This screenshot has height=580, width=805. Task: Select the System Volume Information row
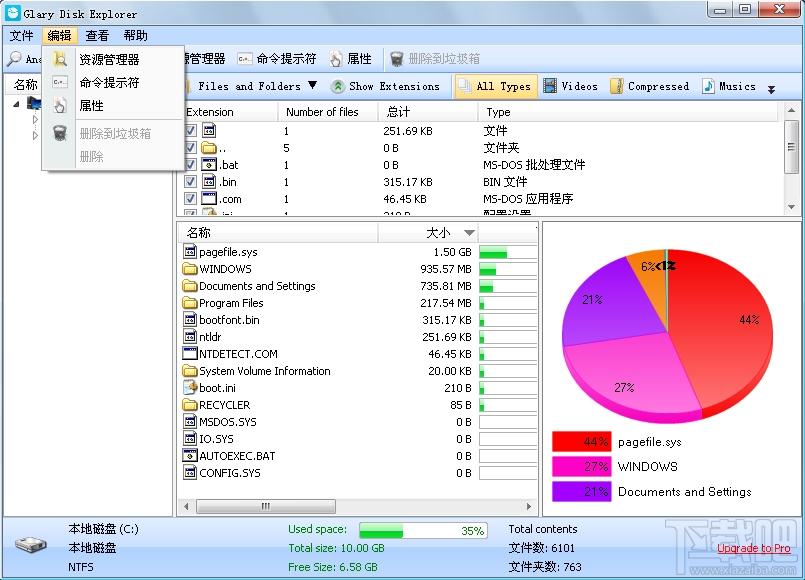[x=359, y=371]
